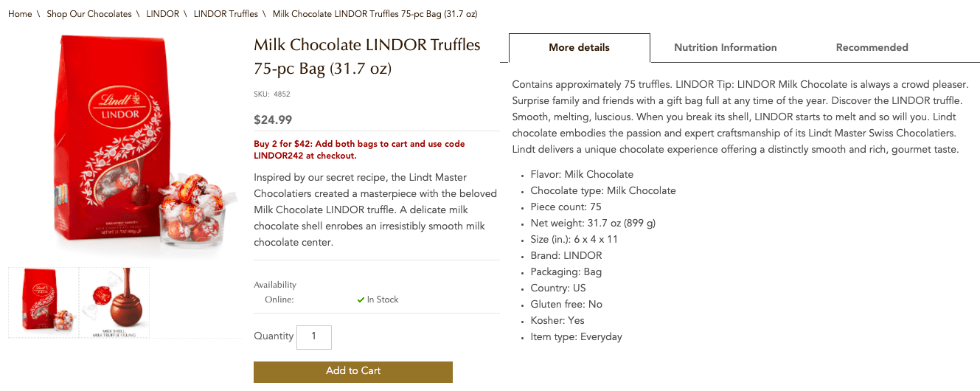The image size is (980, 391).
Task: Open the LINDOR Truffles breadcrumb link
Action: pos(226,14)
